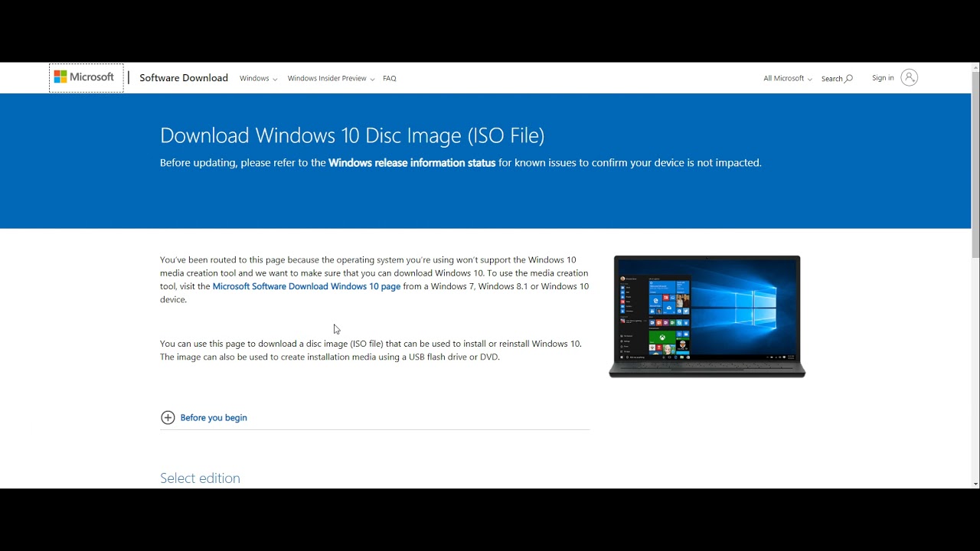This screenshot has width=980, height=551.
Task: Open Windows release information status link
Action: pyautogui.click(x=412, y=162)
